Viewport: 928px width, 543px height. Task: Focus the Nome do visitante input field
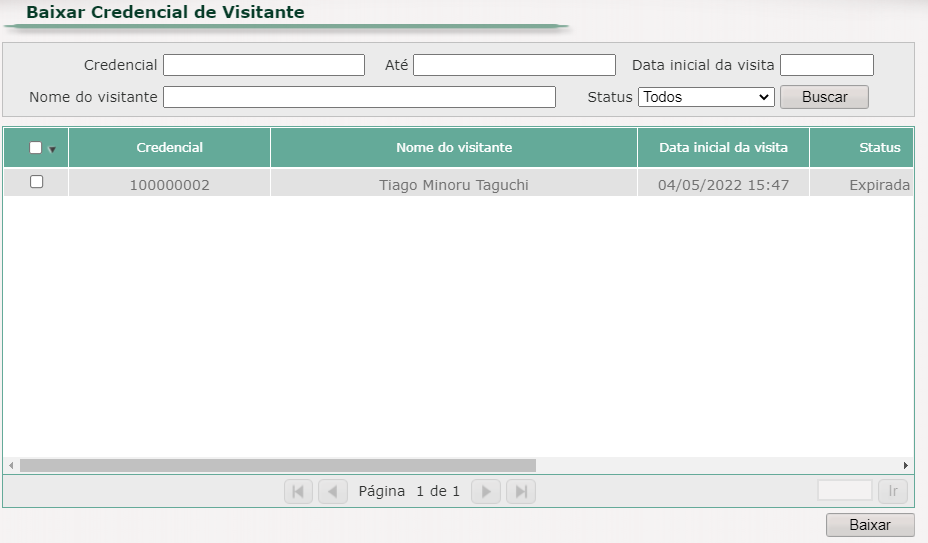click(359, 97)
